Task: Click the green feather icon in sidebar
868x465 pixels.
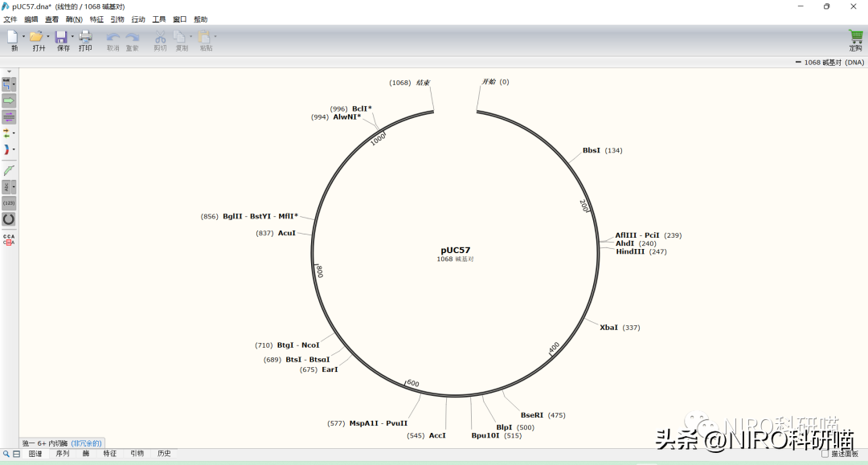Action: [9, 170]
